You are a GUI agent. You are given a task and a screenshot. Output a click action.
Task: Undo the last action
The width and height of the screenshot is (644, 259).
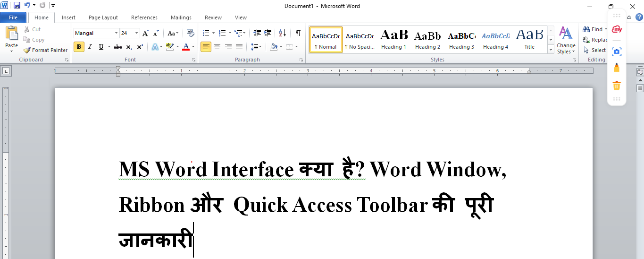click(27, 6)
